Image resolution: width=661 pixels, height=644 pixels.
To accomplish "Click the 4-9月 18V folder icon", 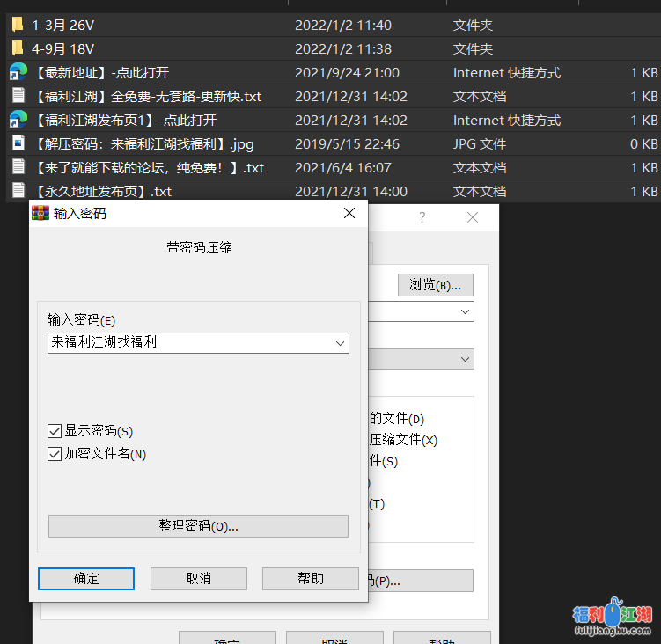I will tap(18, 48).
